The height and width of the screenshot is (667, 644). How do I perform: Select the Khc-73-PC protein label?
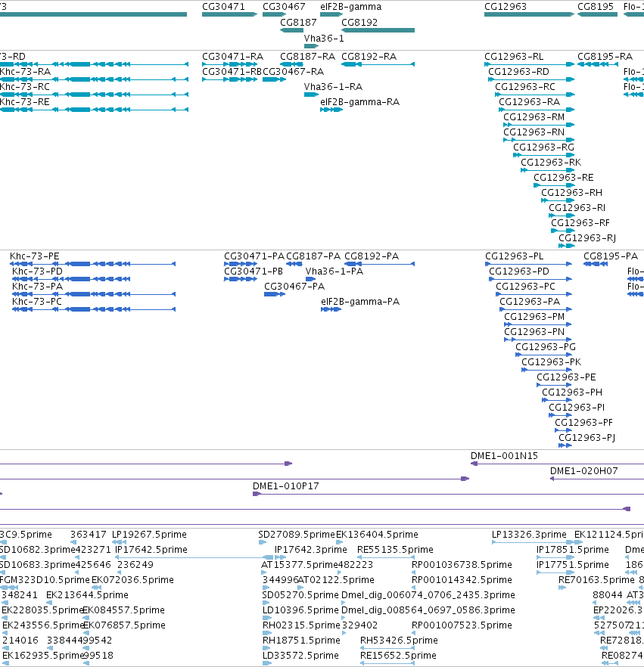[37, 302]
